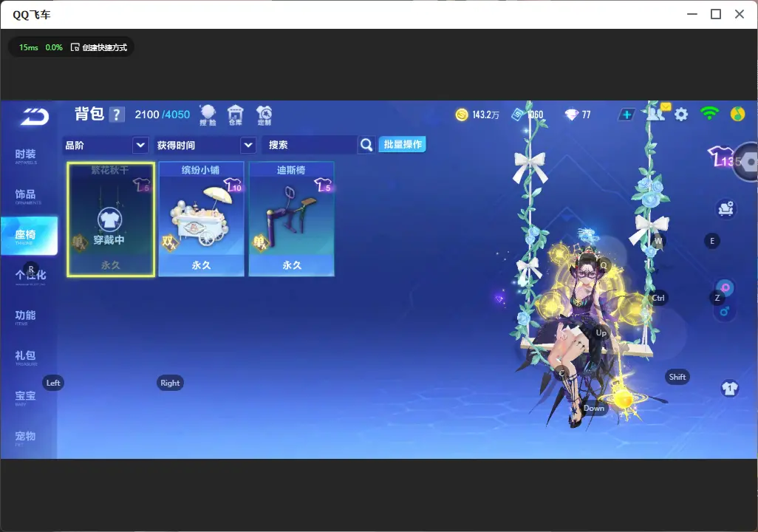Open the 获得时间 sort combo box
This screenshot has width=758, height=532.
[205, 145]
